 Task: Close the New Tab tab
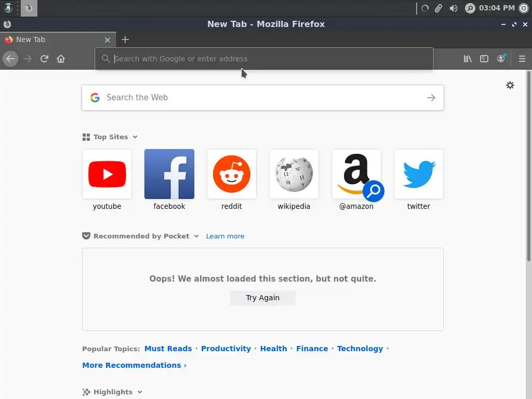108,39
